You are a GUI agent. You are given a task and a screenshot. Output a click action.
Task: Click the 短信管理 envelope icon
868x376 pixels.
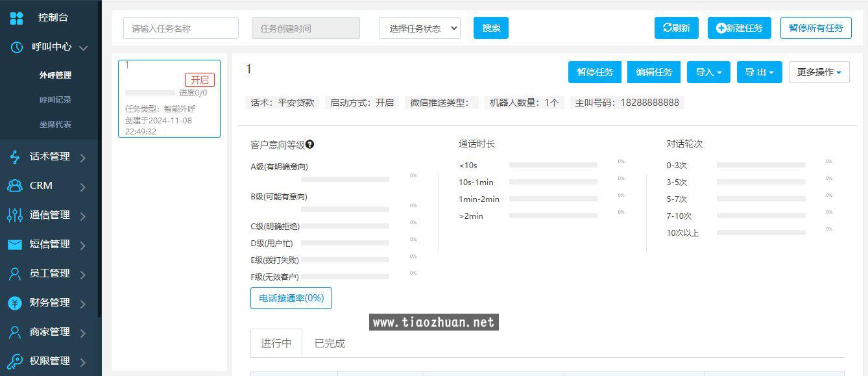pyautogui.click(x=14, y=244)
